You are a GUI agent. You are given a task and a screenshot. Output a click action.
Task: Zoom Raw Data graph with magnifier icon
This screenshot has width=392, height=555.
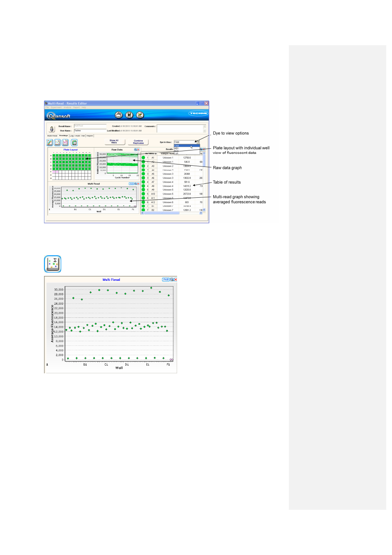tap(136, 150)
